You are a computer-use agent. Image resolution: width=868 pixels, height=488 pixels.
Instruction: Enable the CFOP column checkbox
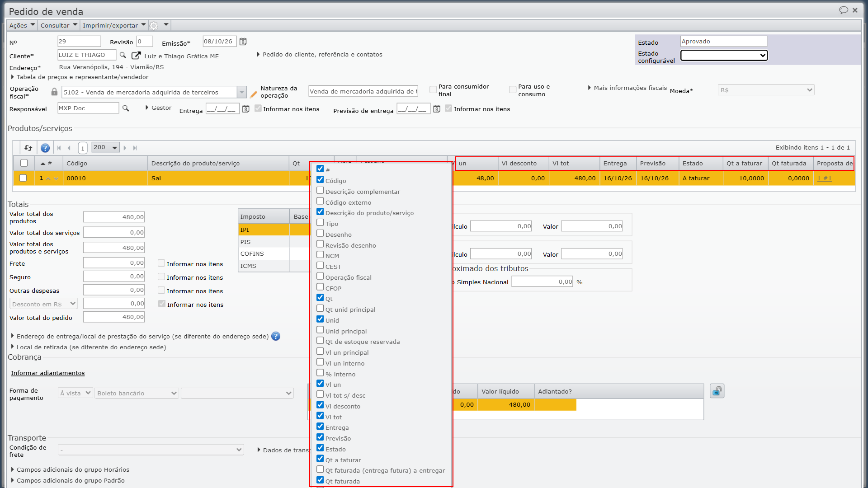pyautogui.click(x=320, y=287)
